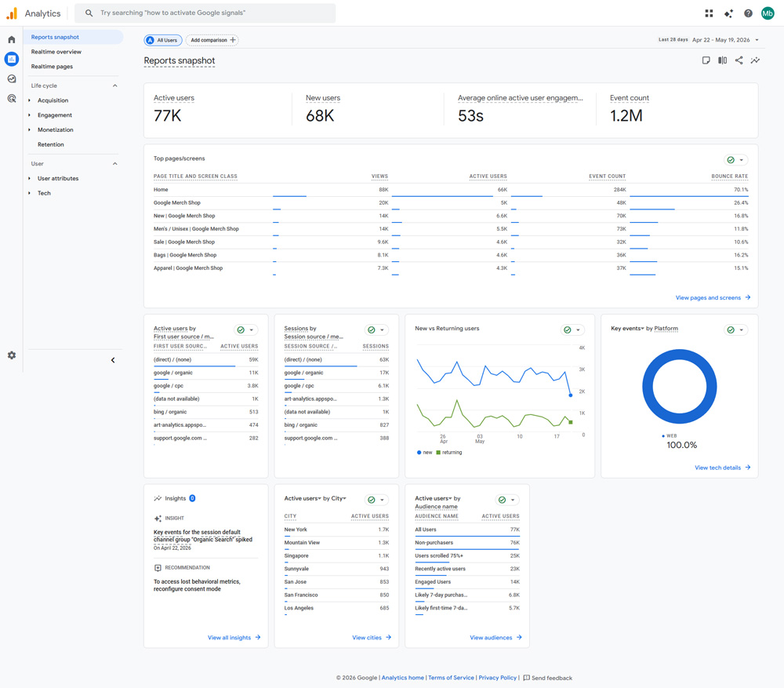Expand the Engagement tree item
This screenshot has width=784, height=688.
click(x=29, y=115)
